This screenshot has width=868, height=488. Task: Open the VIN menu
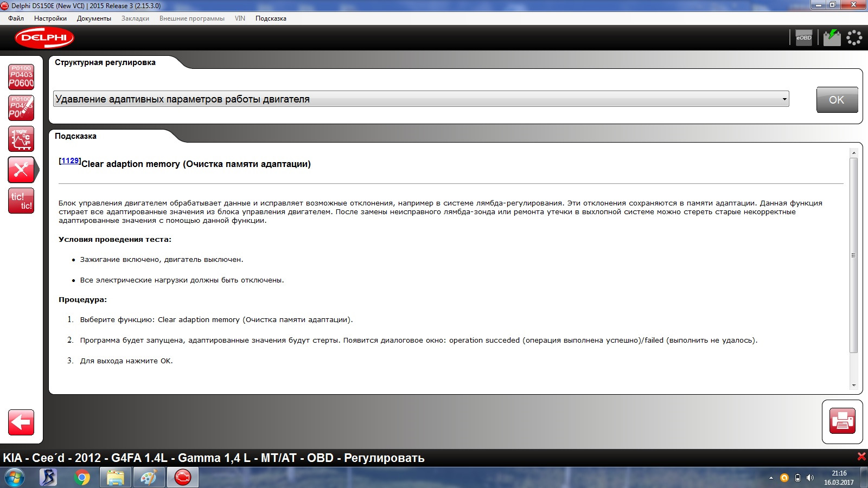240,18
